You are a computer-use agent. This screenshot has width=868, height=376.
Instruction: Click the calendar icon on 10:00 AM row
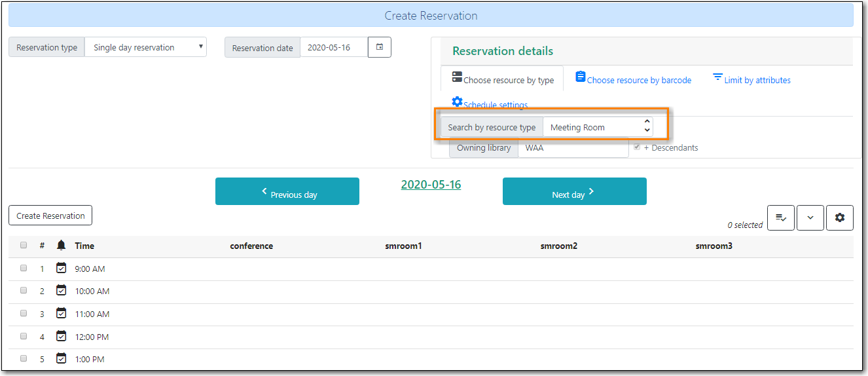(x=61, y=290)
